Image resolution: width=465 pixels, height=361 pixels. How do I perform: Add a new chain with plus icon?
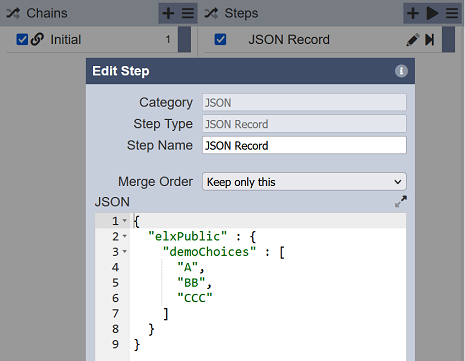point(168,13)
